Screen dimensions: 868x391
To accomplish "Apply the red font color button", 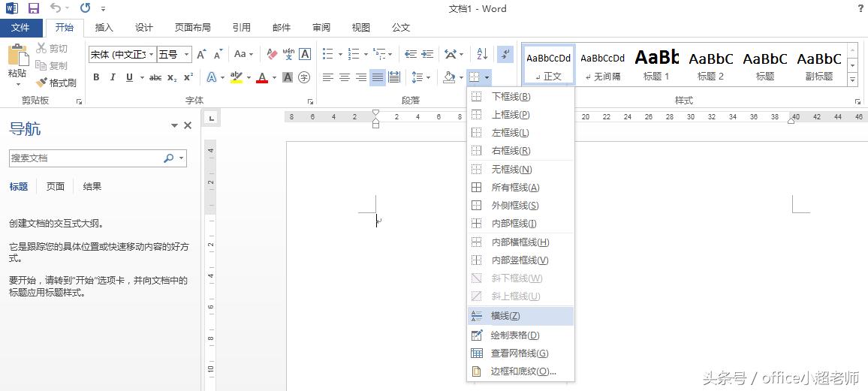I will click(262, 77).
